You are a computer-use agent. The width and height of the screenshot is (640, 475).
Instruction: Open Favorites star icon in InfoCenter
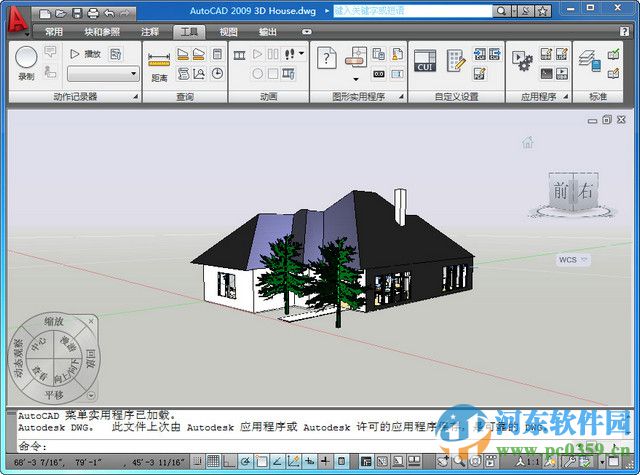point(542,11)
